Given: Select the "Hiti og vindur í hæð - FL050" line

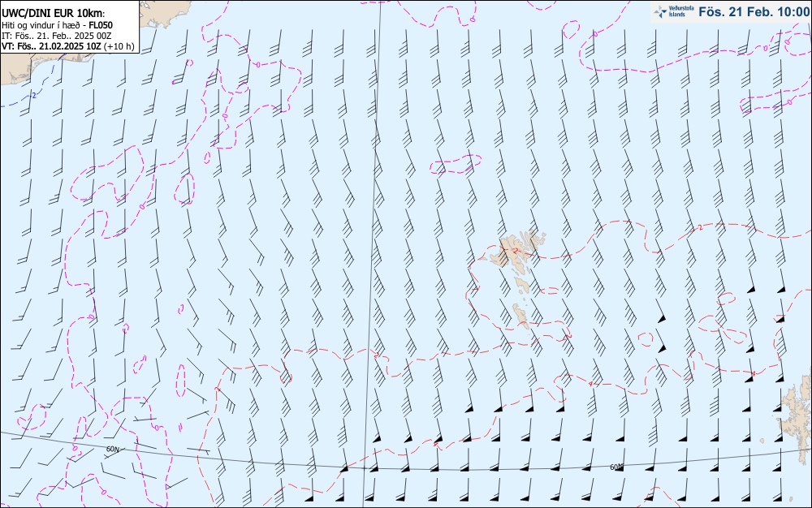Looking at the screenshot, I should [57, 25].
